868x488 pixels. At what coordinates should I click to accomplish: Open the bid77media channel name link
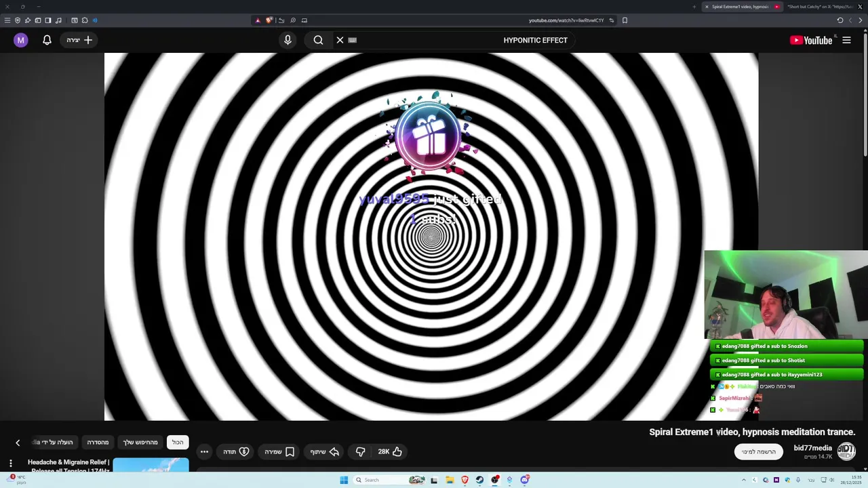pos(812,448)
